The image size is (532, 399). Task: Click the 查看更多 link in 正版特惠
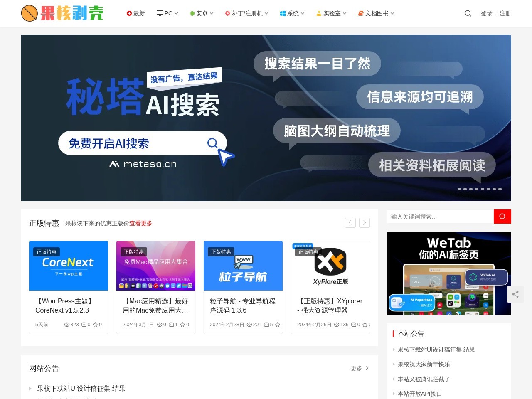(x=141, y=223)
